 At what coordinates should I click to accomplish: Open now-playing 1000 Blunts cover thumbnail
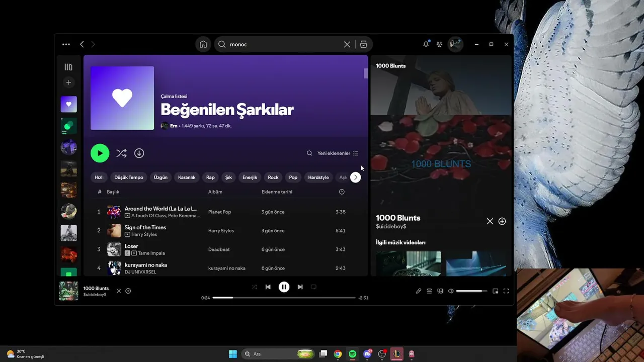pyautogui.click(x=69, y=291)
